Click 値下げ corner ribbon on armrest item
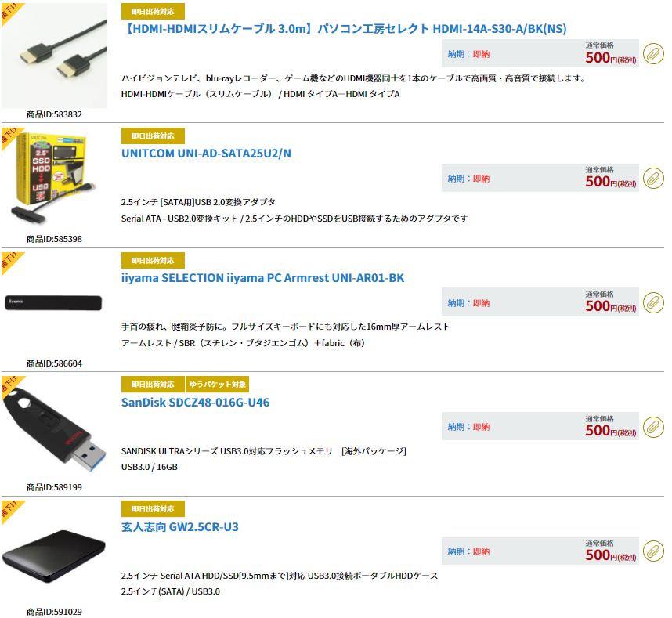 11,262
